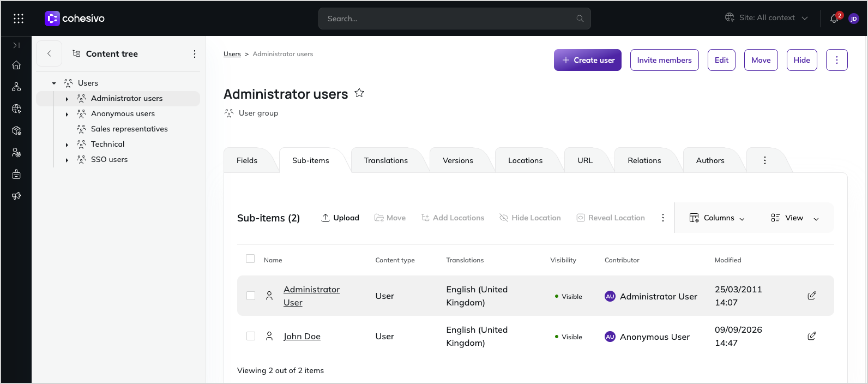Select the Sub-items tab
The image size is (868, 384).
click(x=311, y=160)
